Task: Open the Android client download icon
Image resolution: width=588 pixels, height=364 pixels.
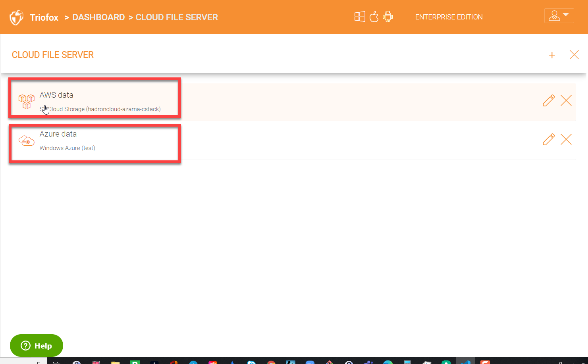Action: tap(388, 17)
